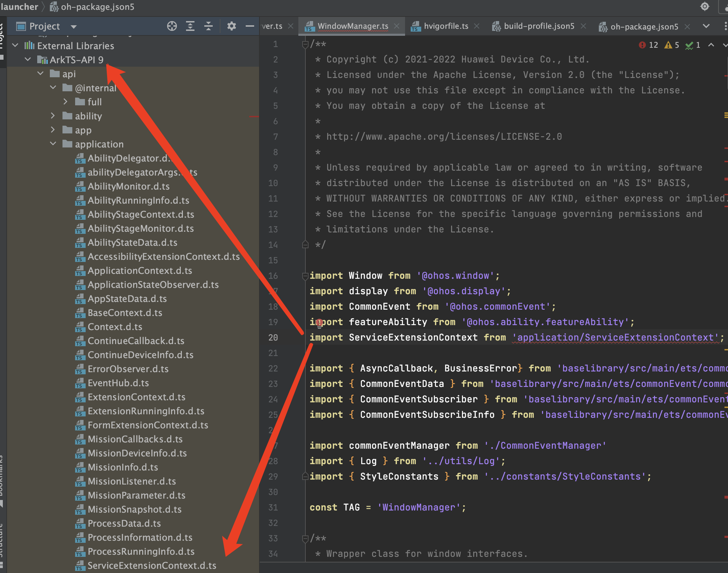Screen dimensions: 728x573
Task: Click the expand all icon in Project panel
Action: tap(190, 26)
